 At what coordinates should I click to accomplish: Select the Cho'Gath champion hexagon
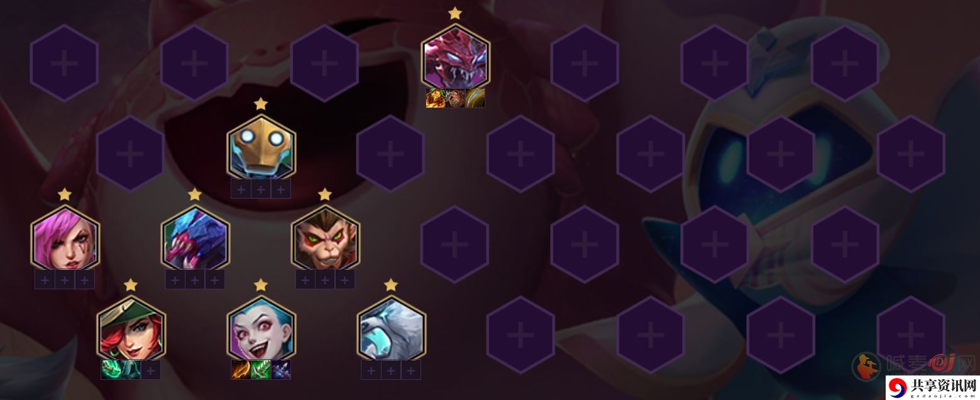coord(455,55)
